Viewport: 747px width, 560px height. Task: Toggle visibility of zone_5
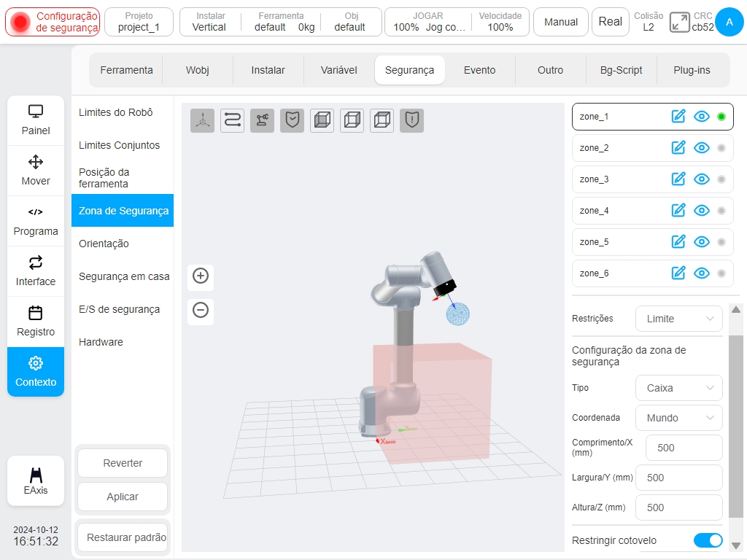tap(701, 242)
